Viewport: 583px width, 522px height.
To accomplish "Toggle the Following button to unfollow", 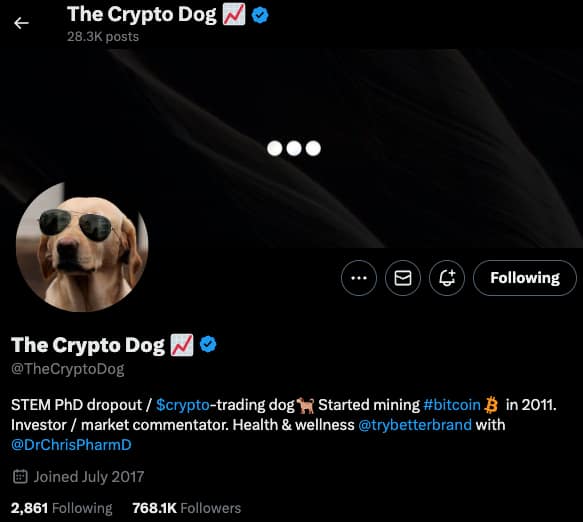I will 525,278.
